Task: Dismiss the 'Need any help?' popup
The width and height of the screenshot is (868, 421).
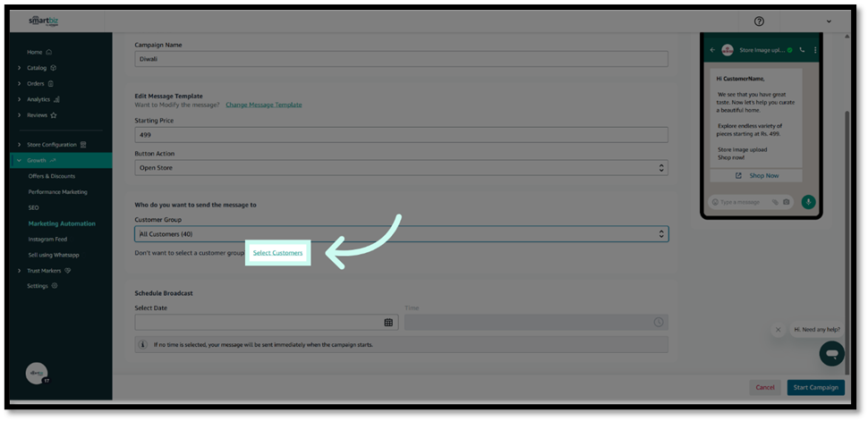Action: point(778,330)
